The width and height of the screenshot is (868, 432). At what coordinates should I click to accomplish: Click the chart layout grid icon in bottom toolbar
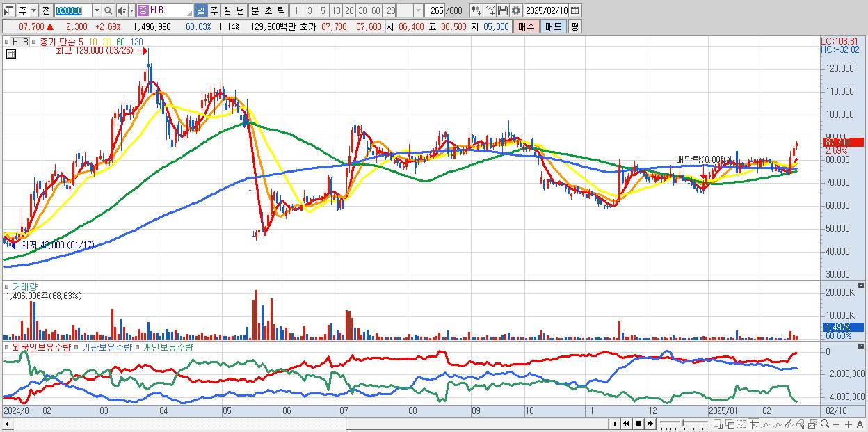click(718, 424)
